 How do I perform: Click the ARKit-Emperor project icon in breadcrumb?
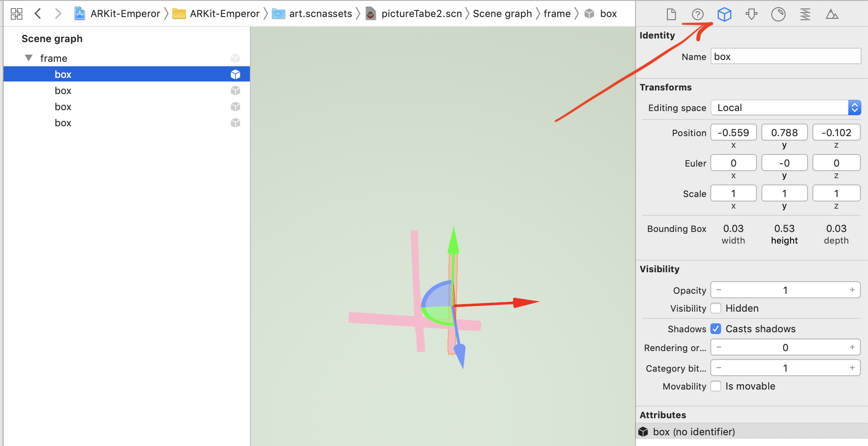point(80,13)
